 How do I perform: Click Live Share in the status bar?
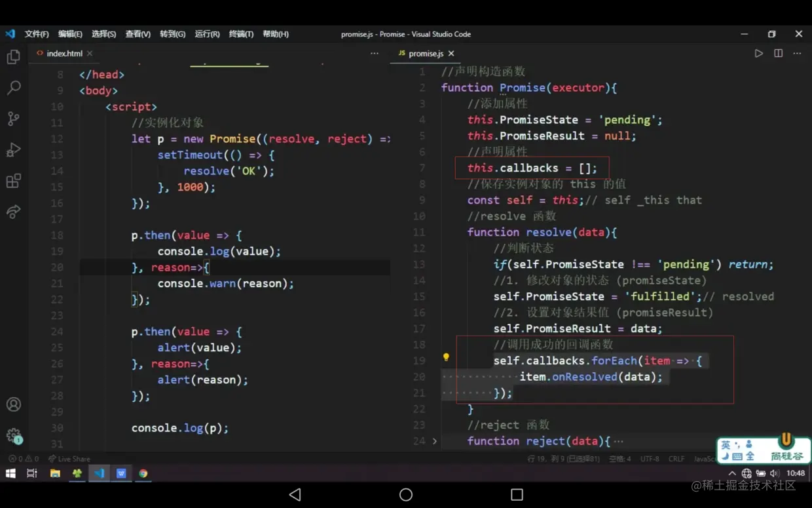[x=69, y=459]
